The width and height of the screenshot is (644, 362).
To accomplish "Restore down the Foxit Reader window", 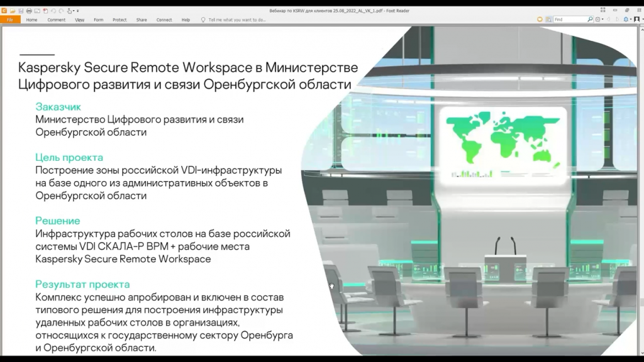I will [627, 10].
